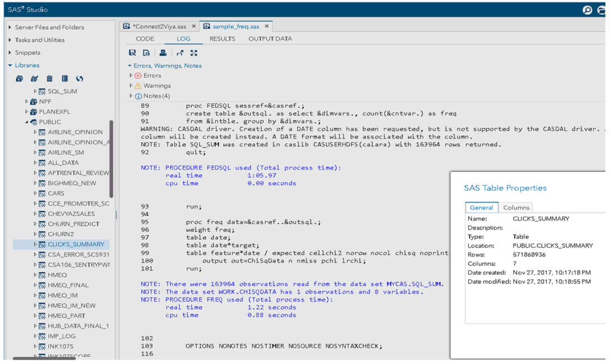Expand the HMEQ table node arrow
This screenshot has width=611, height=364.
35,275
